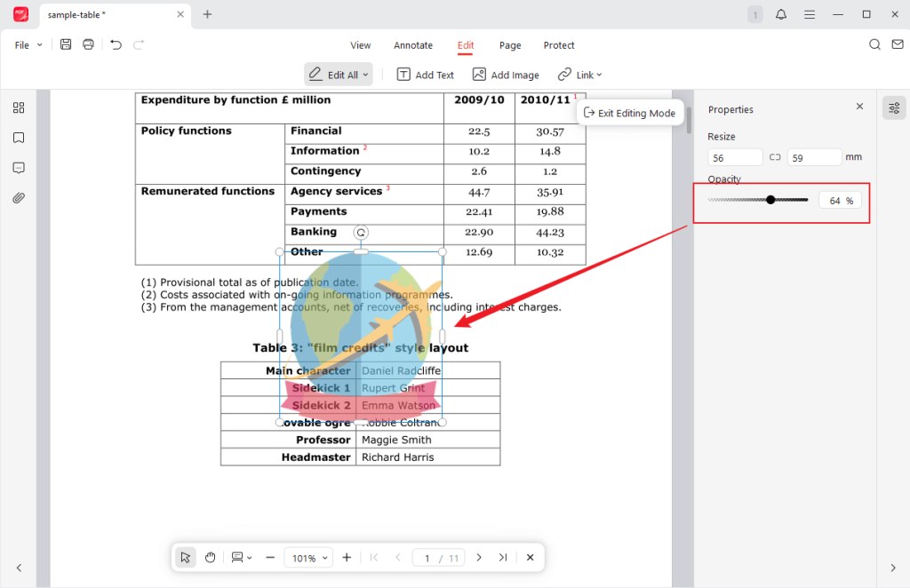Open the page thumbnails panel

tap(19, 107)
